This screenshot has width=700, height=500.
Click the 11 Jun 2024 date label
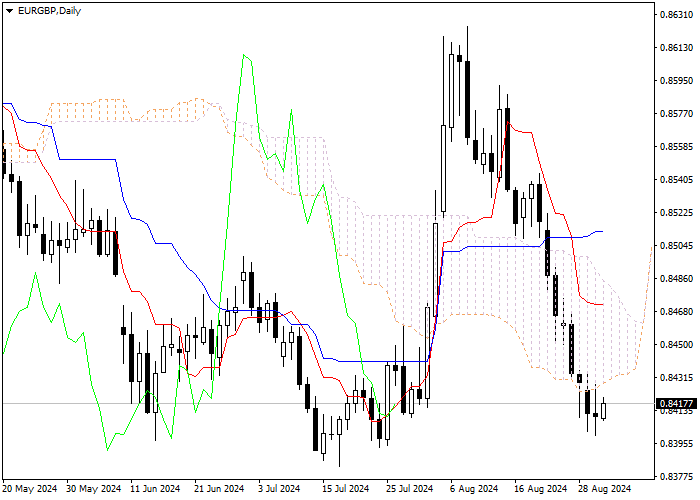[155, 489]
